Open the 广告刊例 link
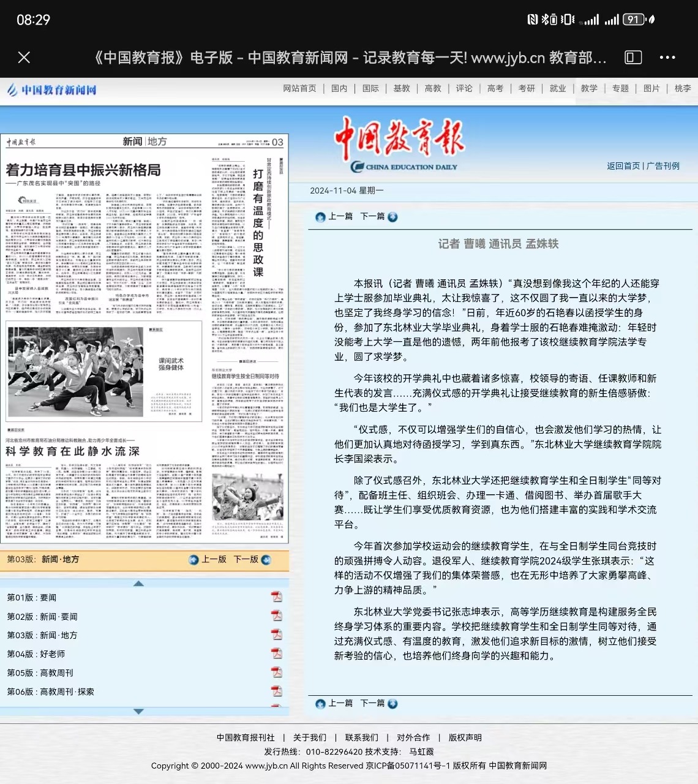Screen dimensions: 698x784 click(663, 166)
